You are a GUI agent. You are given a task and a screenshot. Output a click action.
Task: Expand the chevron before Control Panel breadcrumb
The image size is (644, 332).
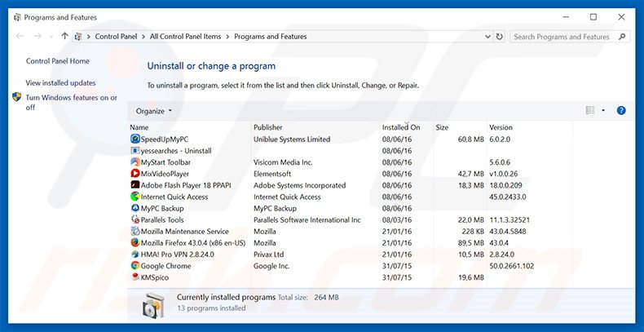pyautogui.click(x=89, y=37)
